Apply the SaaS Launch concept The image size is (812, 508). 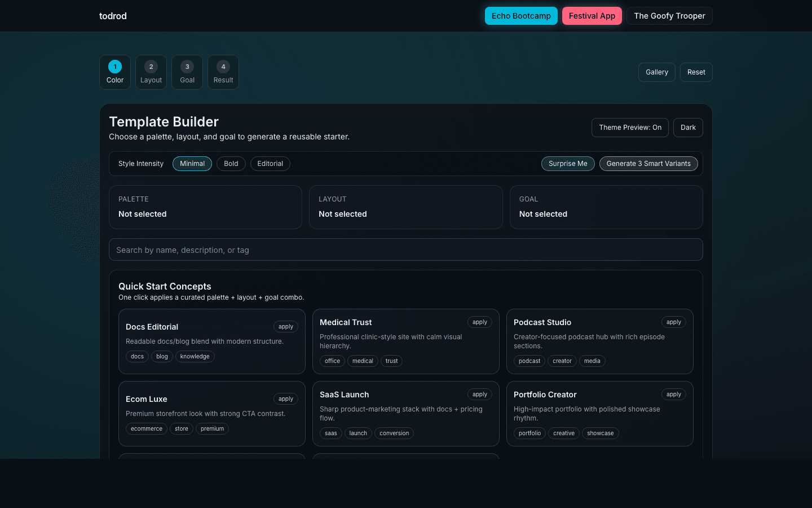point(480,395)
